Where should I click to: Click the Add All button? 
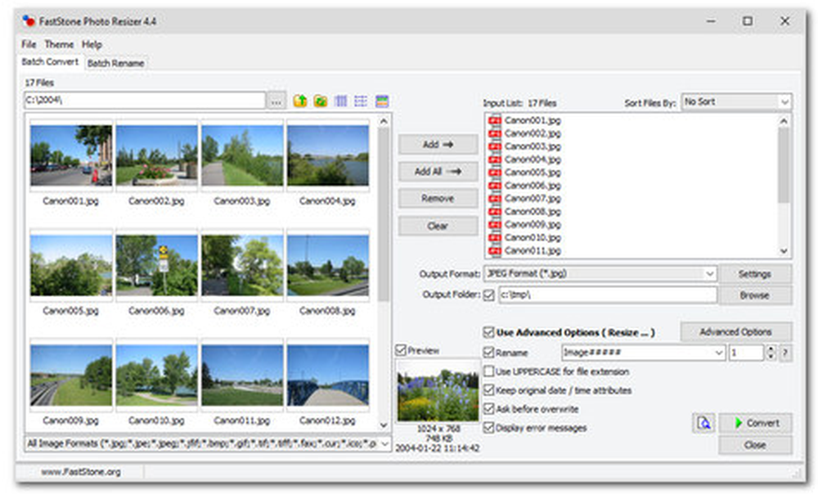(438, 172)
